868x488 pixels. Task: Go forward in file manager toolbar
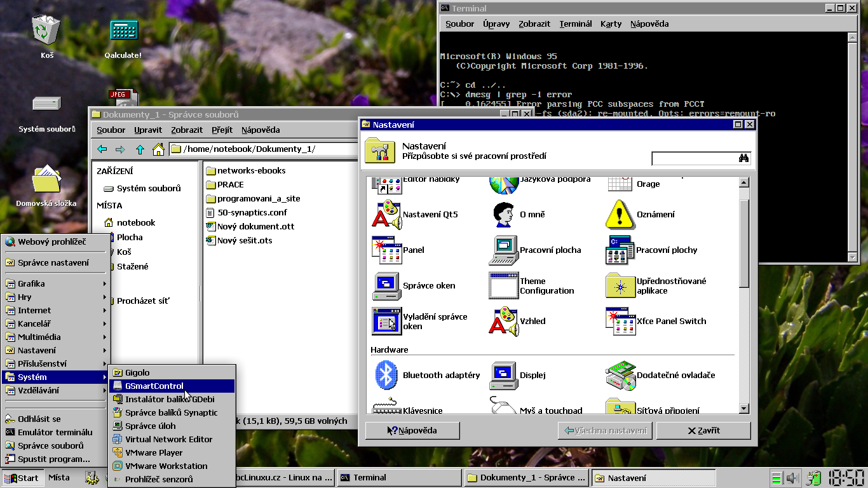pyautogui.click(x=120, y=149)
